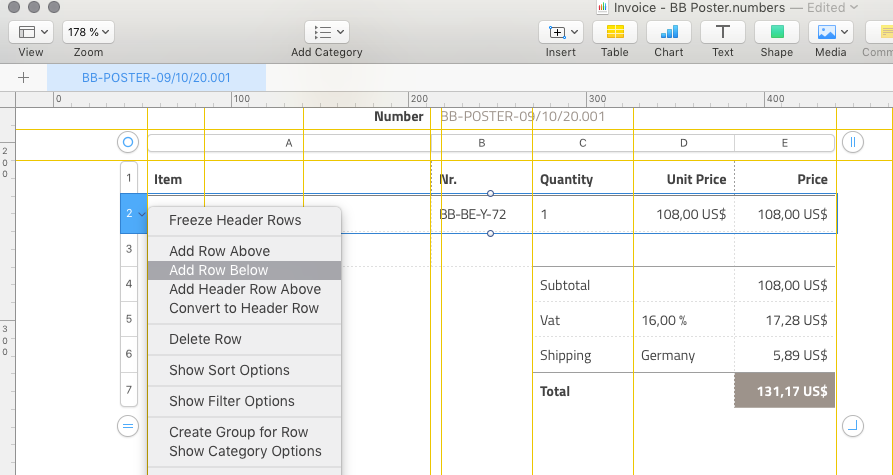Click the table select handle circle at top-left
Screen dimensions: 893x475
tap(128, 143)
